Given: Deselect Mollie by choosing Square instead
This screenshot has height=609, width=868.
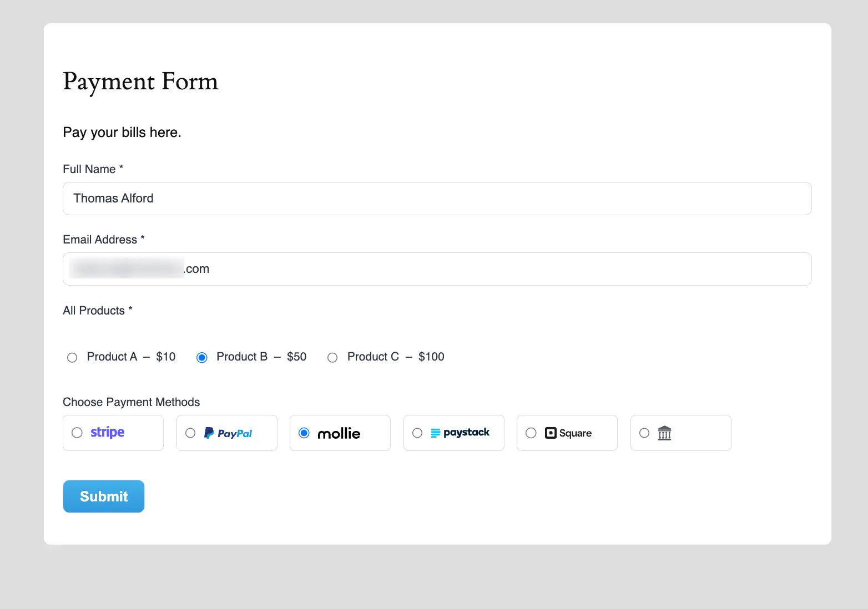Looking at the screenshot, I should [531, 433].
